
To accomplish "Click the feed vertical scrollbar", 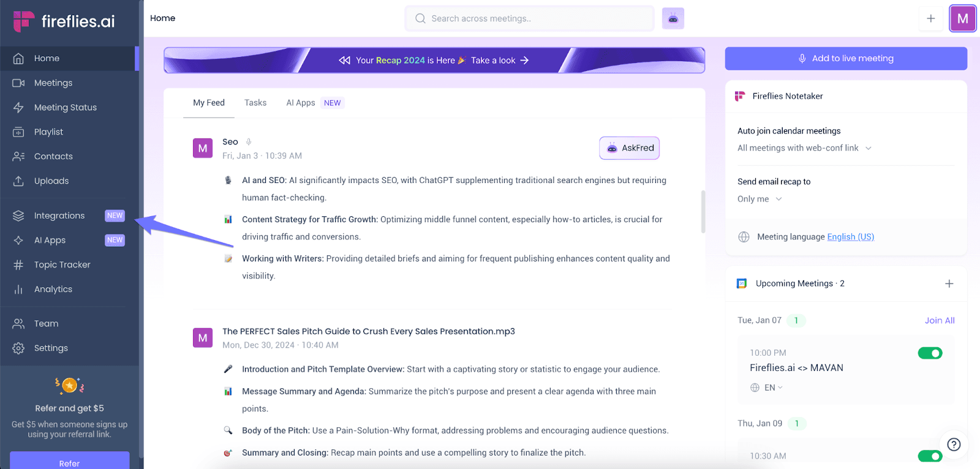I will pyautogui.click(x=703, y=211).
